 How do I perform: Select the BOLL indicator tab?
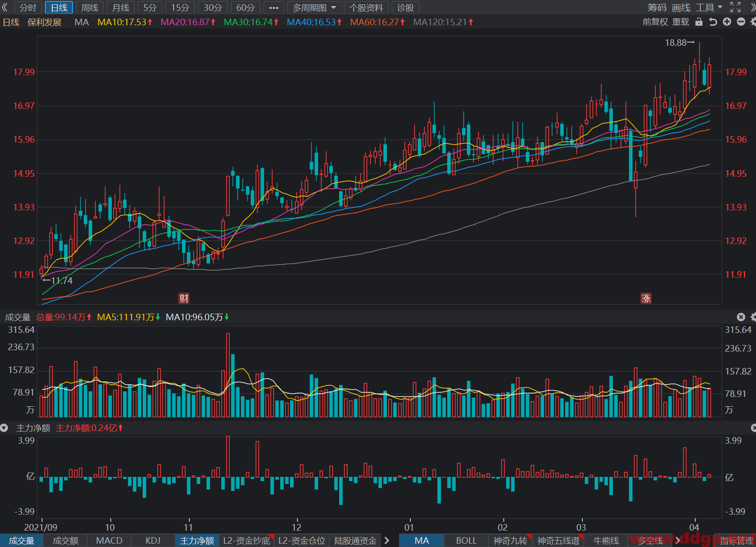[466, 540]
